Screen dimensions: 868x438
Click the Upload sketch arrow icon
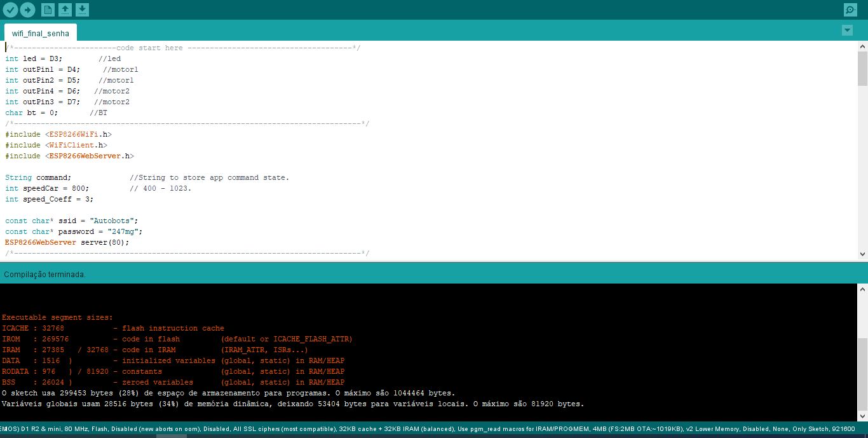tap(27, 10)
